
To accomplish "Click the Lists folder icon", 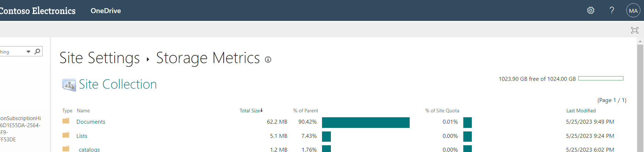I will [x=66, y=135].
